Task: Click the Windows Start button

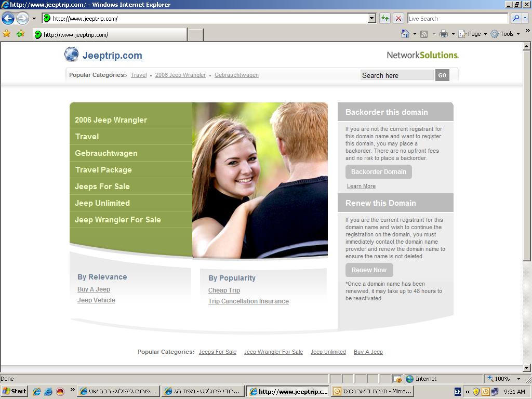Action: (15, 391)
